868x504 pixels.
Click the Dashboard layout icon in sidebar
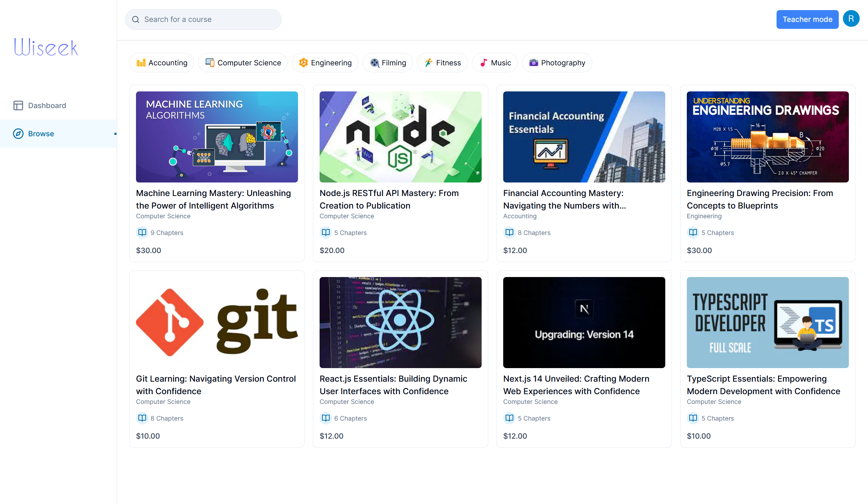[18, 105]
